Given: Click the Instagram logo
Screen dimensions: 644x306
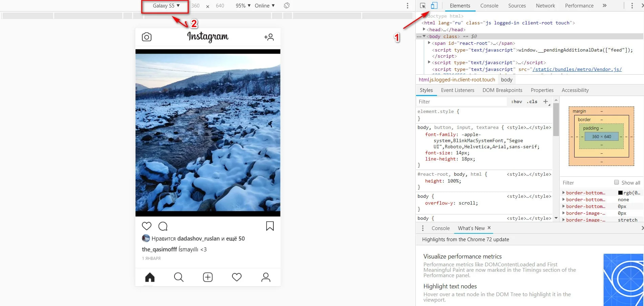Looking at the screenshot, I should click(208, 37).
